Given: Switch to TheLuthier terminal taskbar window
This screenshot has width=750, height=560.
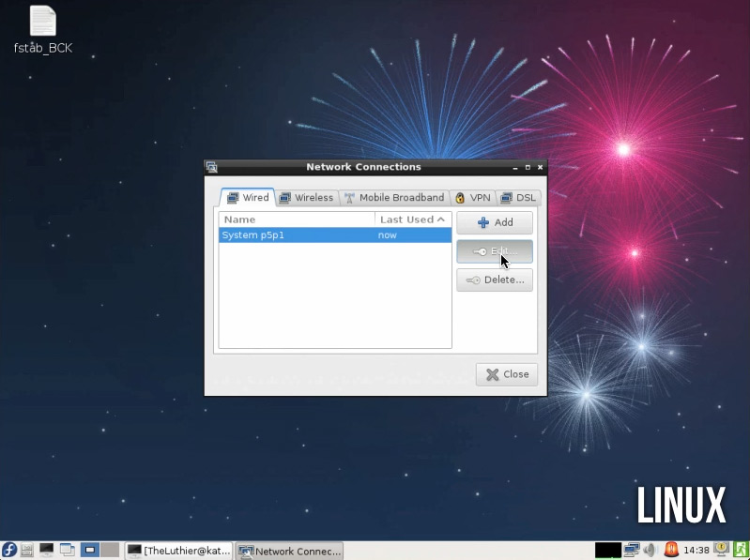Looking at the screenshot, I should [179, 551].
